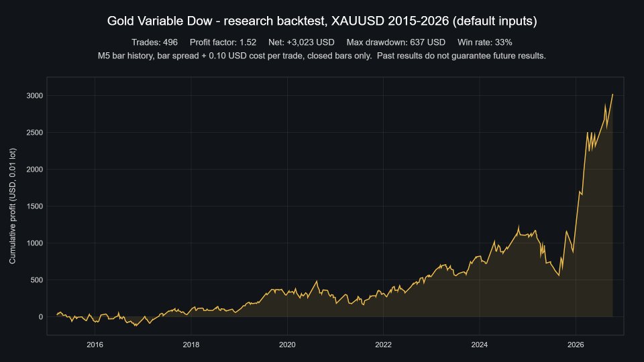
Task: Click the y-axis tick label 0
Action: pos(41,317)
